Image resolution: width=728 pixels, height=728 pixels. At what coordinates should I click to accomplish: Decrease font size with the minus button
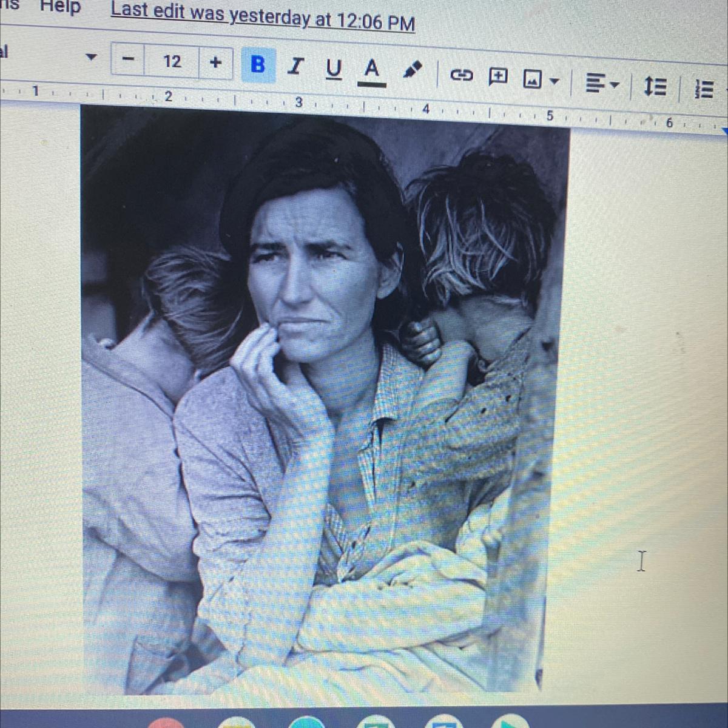128,60
